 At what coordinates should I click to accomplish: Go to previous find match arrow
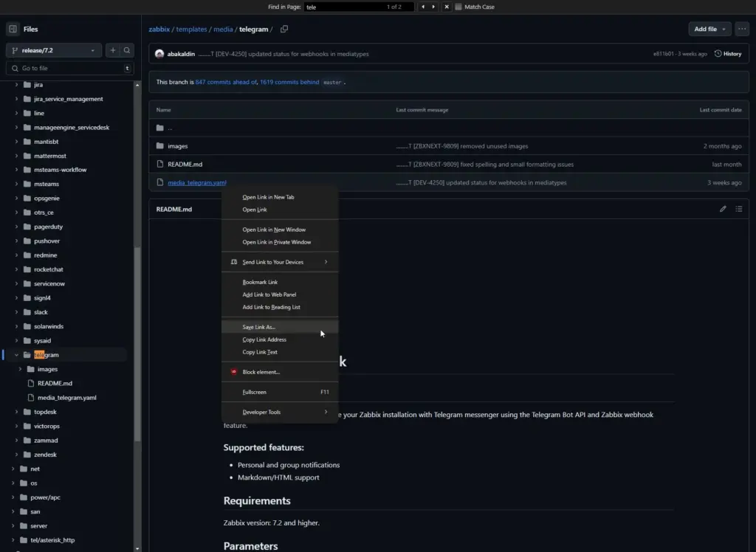point(423,7)
